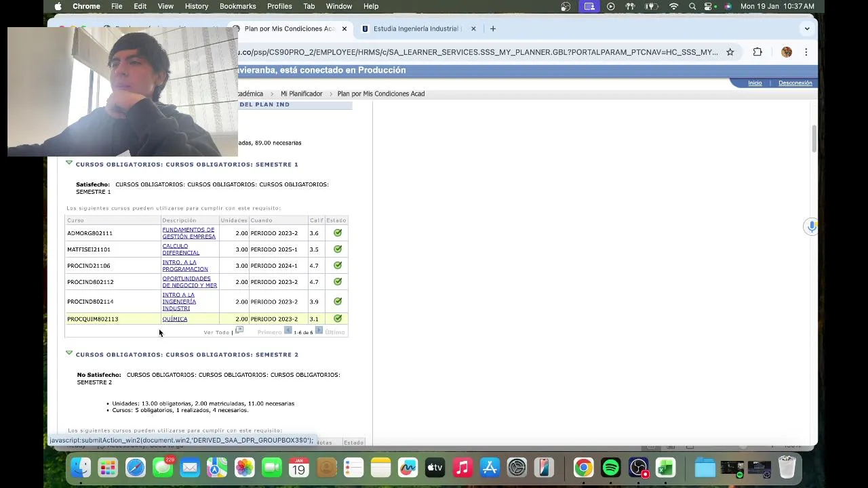Click the date and time in menu bar

pos(777,6)
